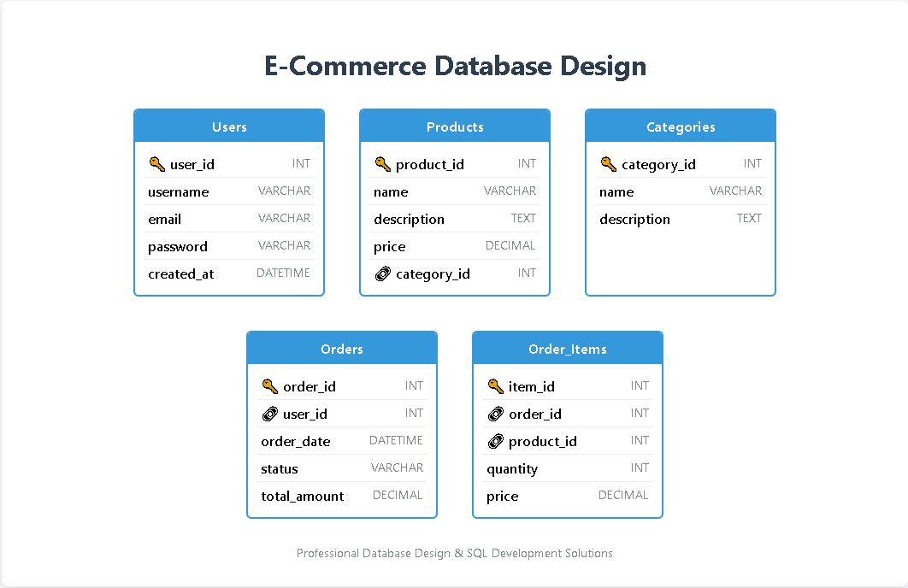908x588 pixels.
Task: Click the primary key icon beside user_id in Users
Action: tap(156, 164)
